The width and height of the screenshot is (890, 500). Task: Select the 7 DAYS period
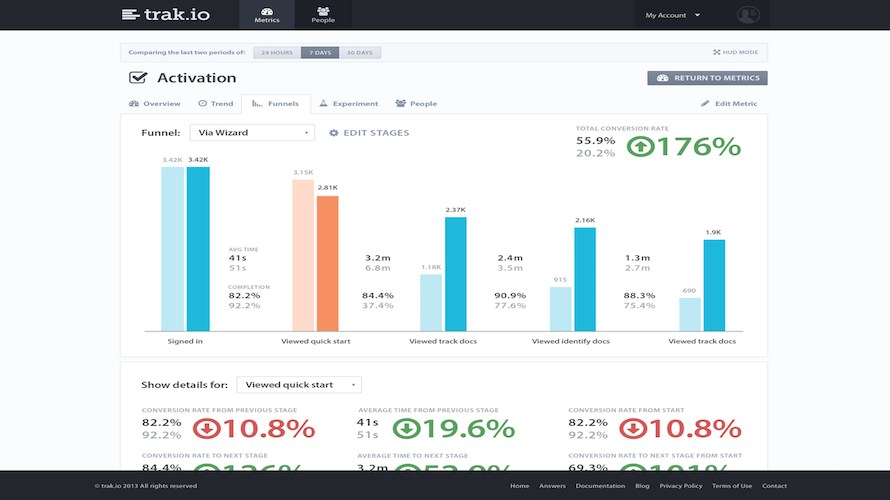click(320, 53)
